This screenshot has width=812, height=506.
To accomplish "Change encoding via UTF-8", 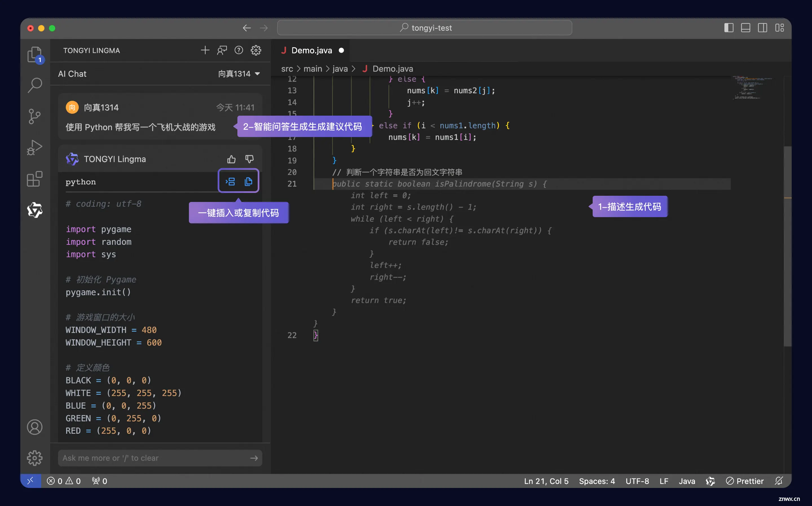I will [x=637, y=481].
